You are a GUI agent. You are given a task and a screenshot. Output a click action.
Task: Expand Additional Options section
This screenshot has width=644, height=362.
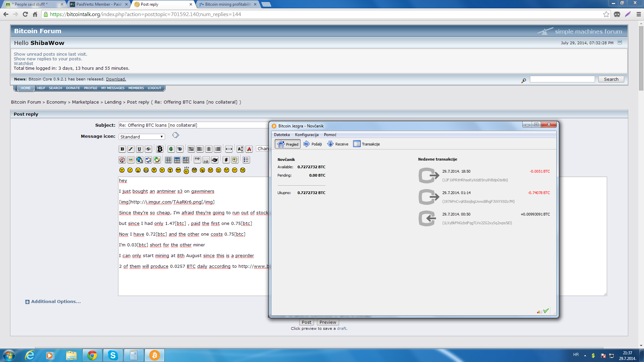point(53,302)
